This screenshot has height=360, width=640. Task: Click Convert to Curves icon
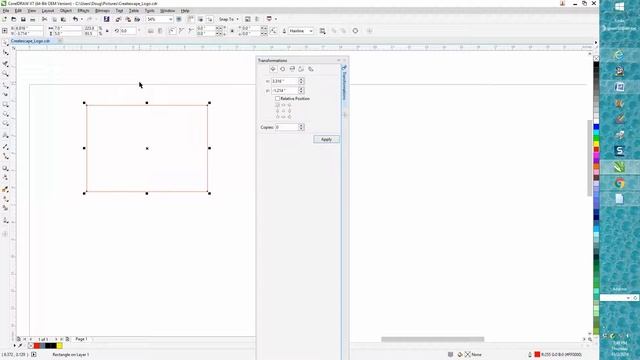(355, 31)
